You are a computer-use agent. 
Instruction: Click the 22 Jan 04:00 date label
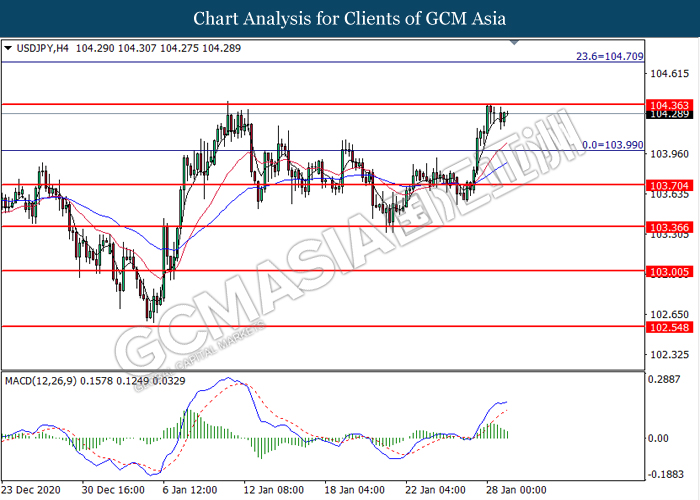[x=435, y=490]
